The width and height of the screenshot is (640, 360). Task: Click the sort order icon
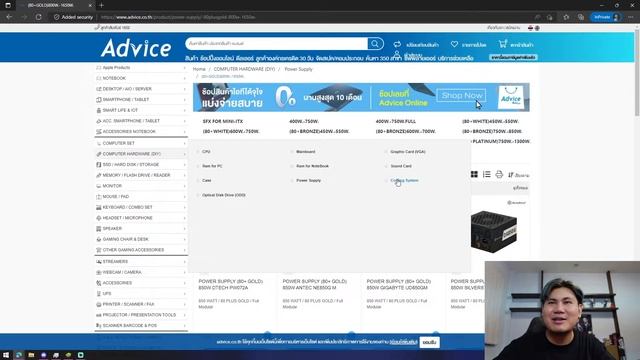[511, 175]
